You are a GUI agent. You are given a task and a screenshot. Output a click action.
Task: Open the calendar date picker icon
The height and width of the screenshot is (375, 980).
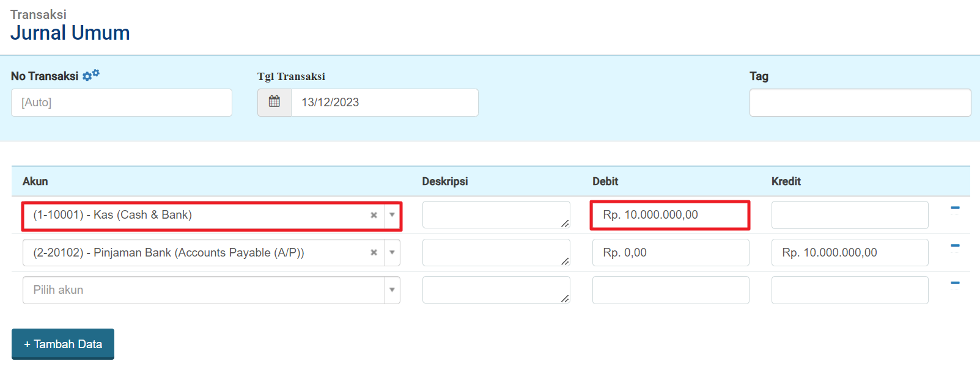[274, 102]
